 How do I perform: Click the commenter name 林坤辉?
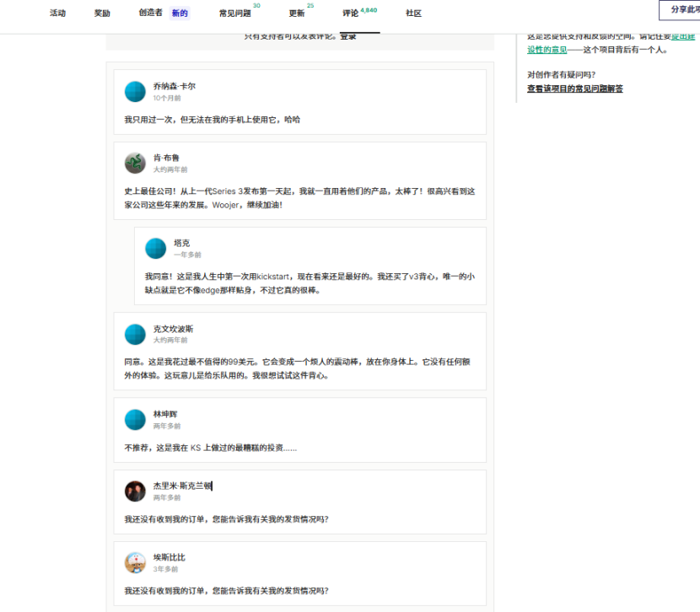(x=165, y=415)
